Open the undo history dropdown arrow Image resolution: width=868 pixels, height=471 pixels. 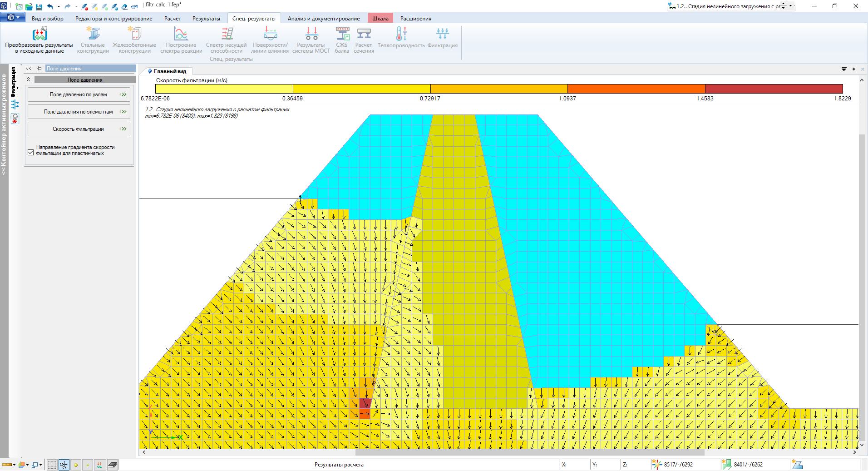pos(59,7)
